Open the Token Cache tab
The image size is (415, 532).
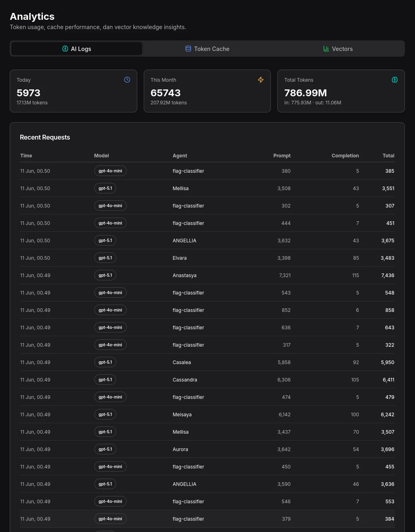[207, 49]
